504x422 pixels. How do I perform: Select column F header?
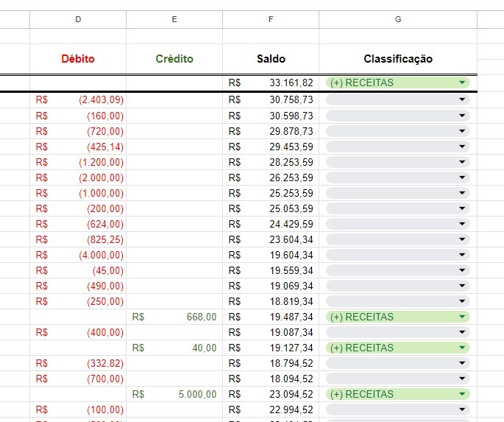click(x=271, y=19)
